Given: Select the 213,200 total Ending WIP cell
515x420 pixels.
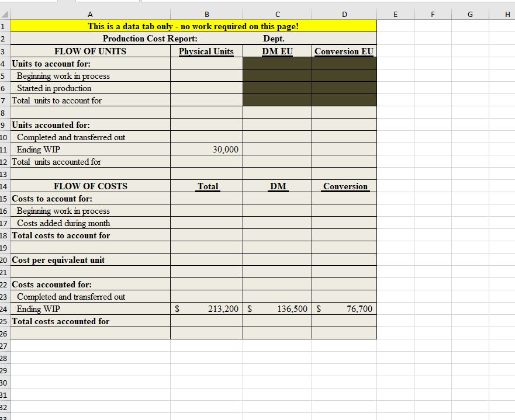Looking at the screenshot, I should pos(206,309).
